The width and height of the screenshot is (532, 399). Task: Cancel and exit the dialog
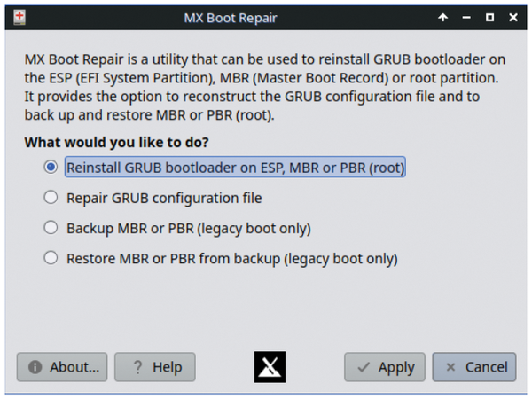[x=476, y=367]
